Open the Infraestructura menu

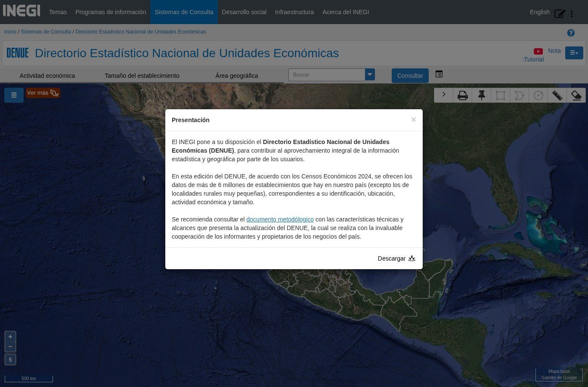coord(294,12)
